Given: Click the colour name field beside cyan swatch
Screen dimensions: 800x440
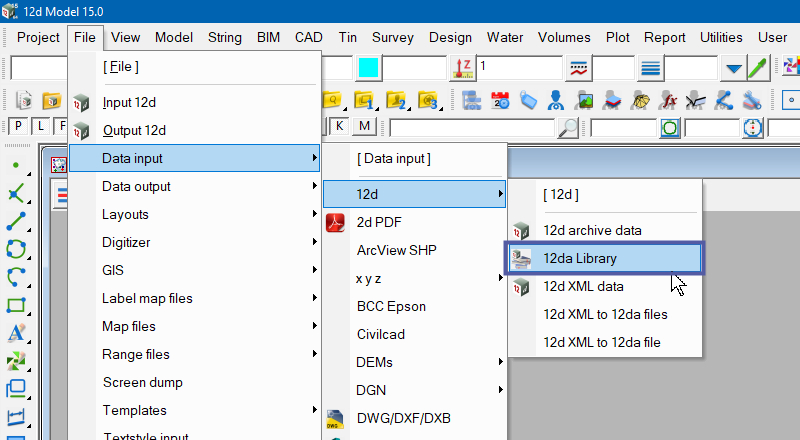Looking at the screenshot, I should (414, 68).
